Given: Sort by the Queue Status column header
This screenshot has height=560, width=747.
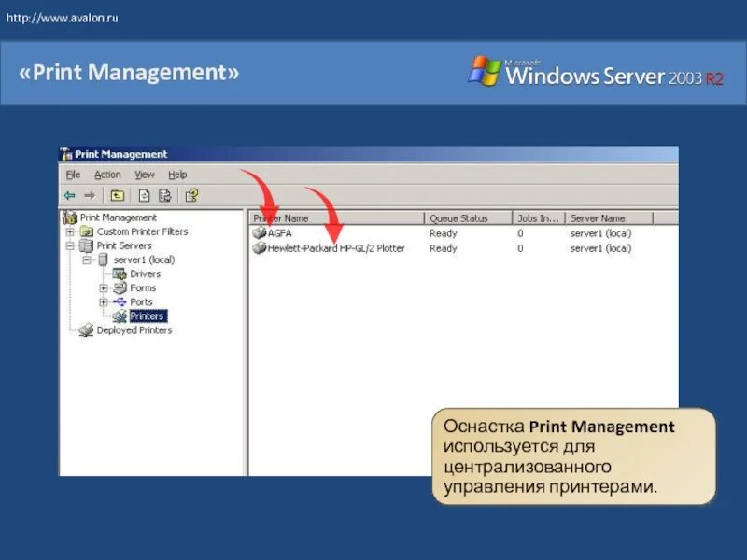Looking at the screenshot, I should point(469,218).
